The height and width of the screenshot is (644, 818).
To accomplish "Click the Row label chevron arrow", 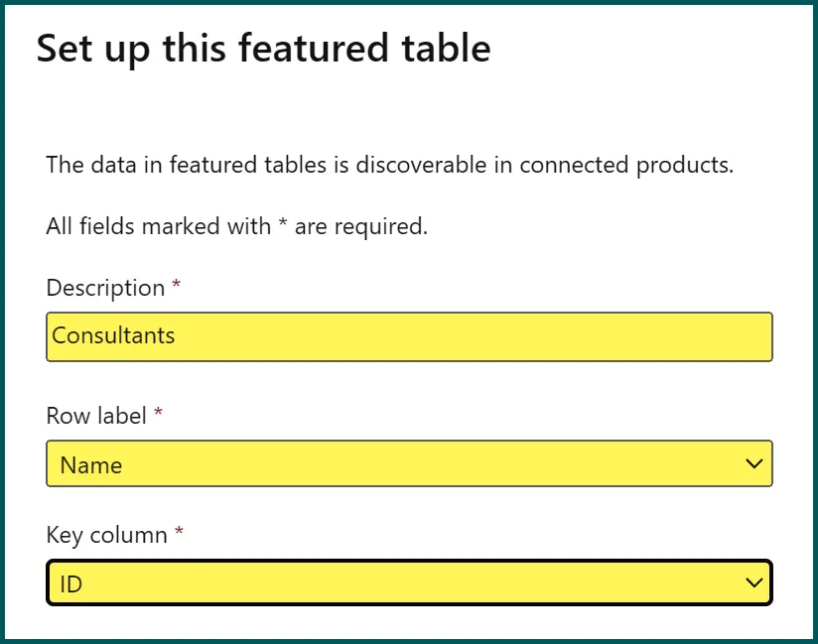I will [754, 463].
